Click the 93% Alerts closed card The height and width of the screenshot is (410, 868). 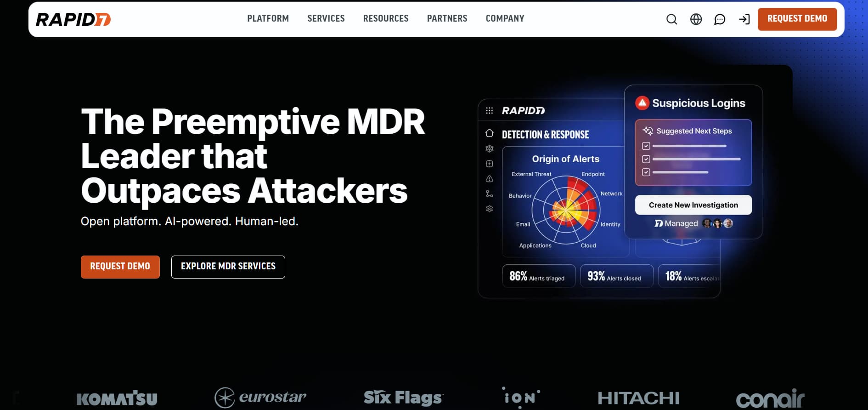[x=617, y=276]
